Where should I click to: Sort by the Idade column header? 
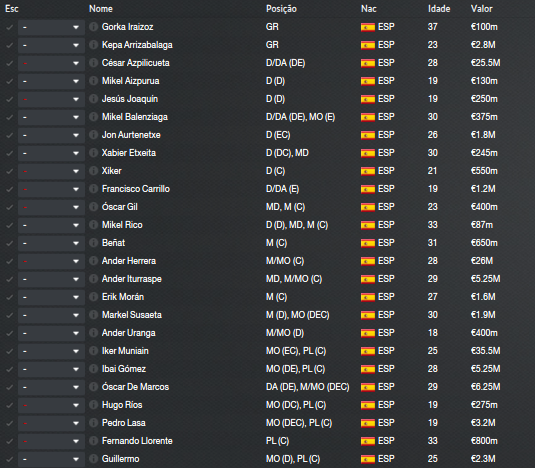(x=439, y=9)
